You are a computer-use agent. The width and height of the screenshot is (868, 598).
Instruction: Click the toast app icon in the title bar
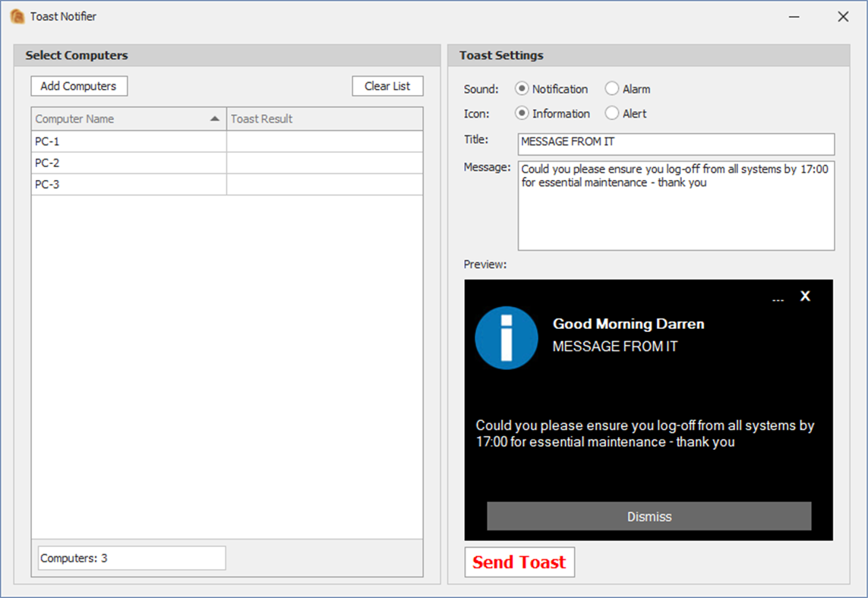16,16
